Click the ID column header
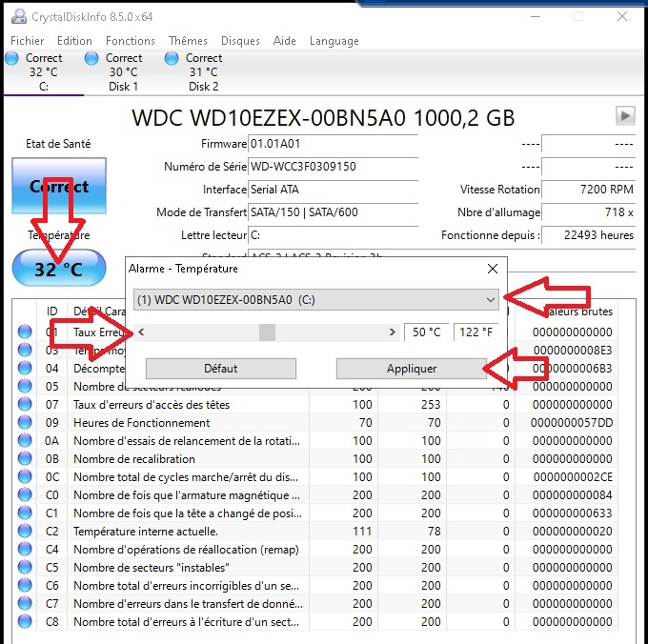This screenshot has width=648, height=644. [x=51, y=312]
